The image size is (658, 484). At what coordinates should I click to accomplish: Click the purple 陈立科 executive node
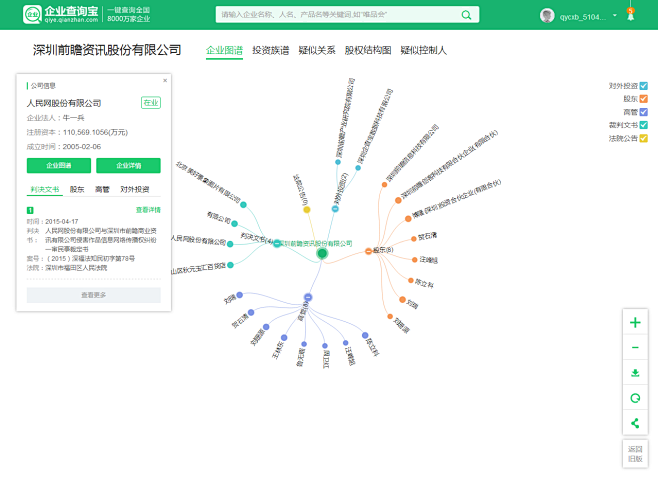[x=365, y=335]
